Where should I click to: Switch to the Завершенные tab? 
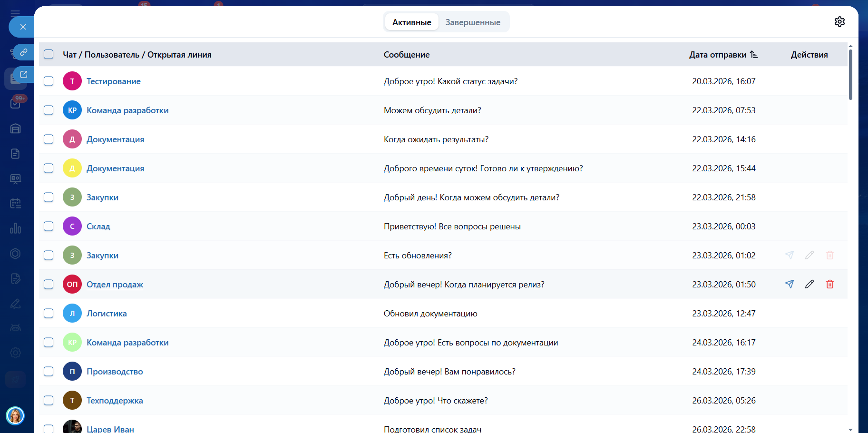coord(473,22)
